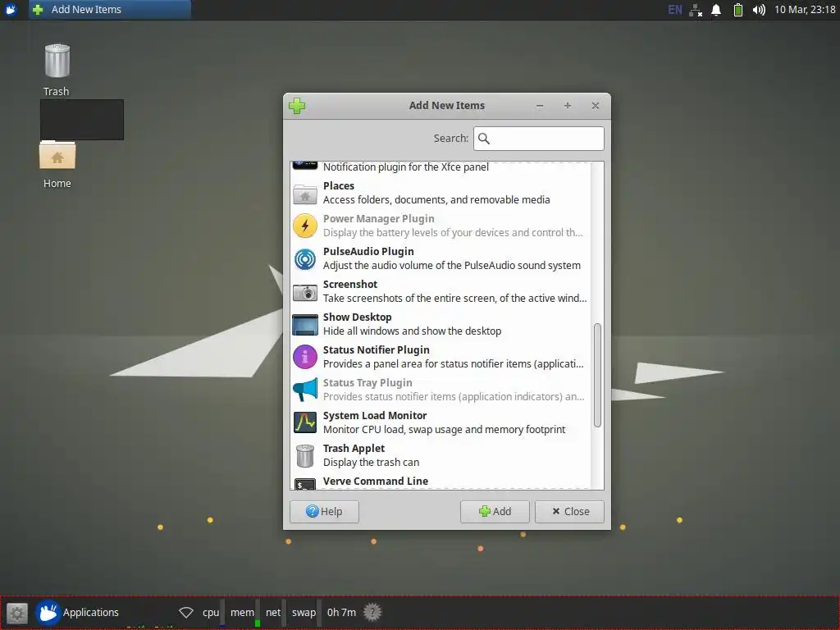Image resolution: width=840 pixels, height=630 pixels.
Task: Click the EN keyboard layout indicator
Action: coord(675,10)
